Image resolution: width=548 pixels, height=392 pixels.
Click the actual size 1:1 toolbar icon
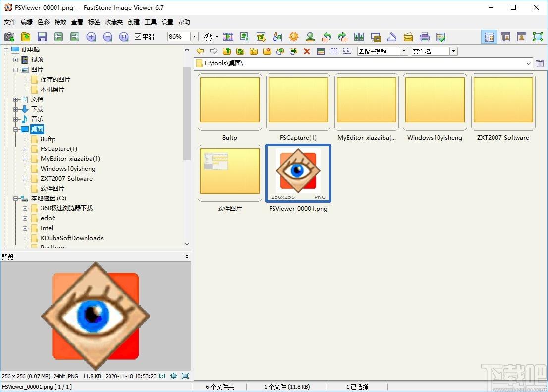124,37
